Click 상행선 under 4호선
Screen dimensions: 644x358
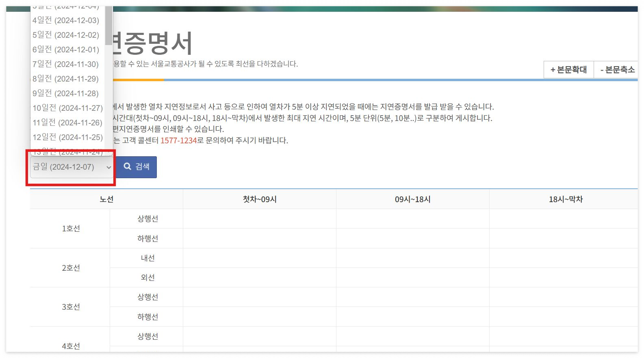[x=147, y=336]
